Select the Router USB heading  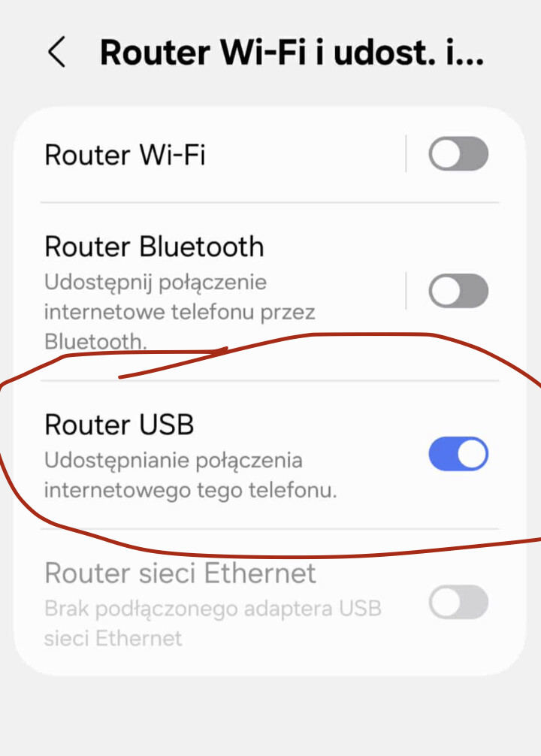(119, 425)
